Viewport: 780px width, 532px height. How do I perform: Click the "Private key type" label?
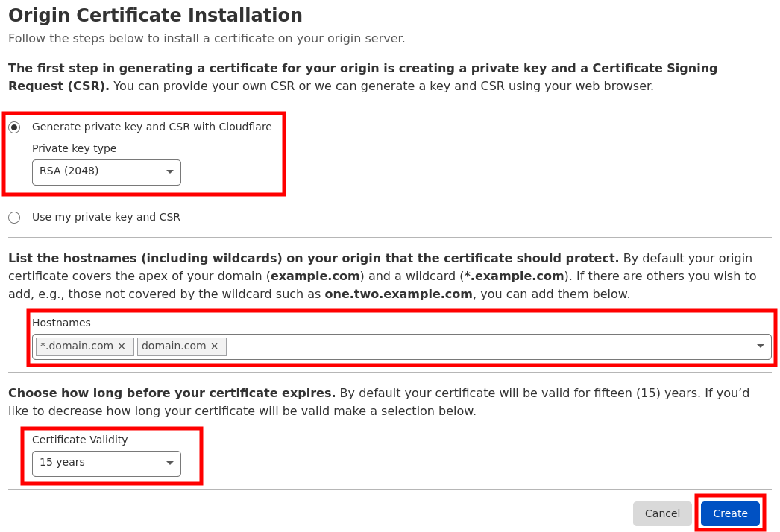point(74,148)
